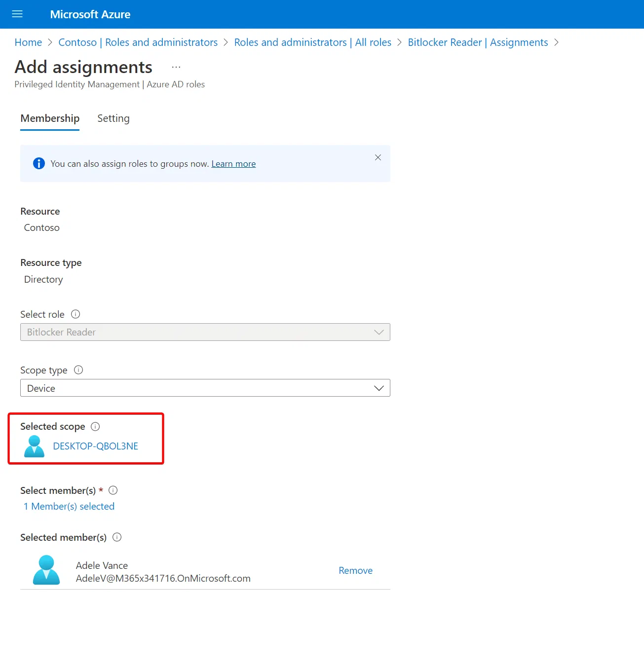644x670 pixels.
Task: Click the info icon next to Select member(s)
Action: pos(113,490)
